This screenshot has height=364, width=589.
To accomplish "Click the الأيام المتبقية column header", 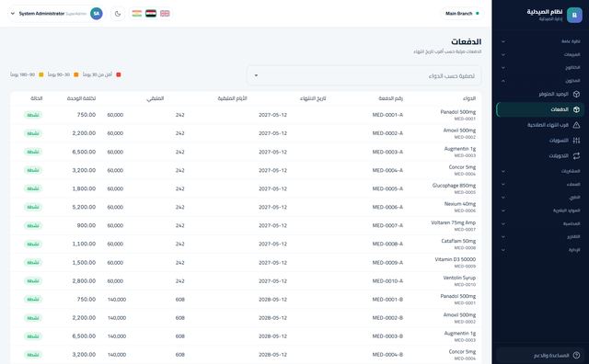I will click(232, 98).
